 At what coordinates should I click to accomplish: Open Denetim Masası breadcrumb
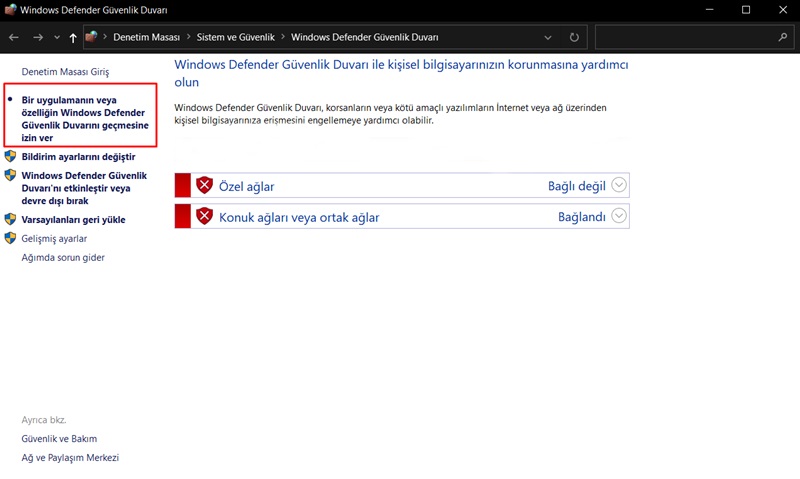tap(146, 37)
